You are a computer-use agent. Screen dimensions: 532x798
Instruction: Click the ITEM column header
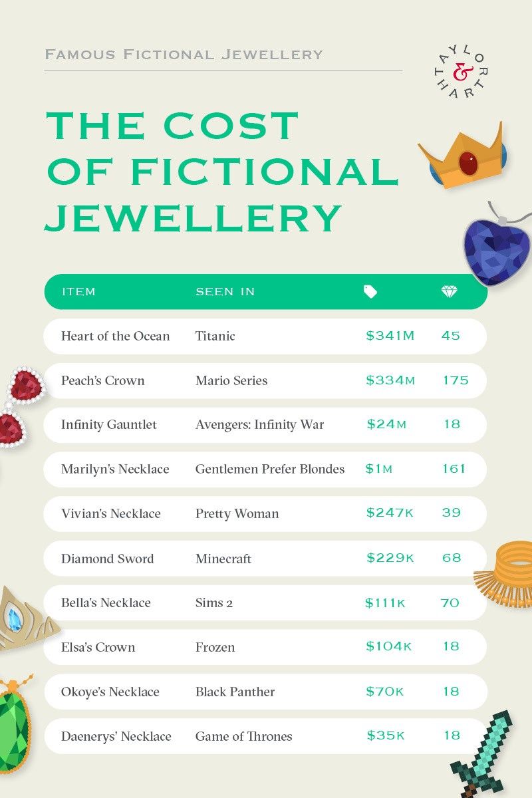click(x=78, y=292)
